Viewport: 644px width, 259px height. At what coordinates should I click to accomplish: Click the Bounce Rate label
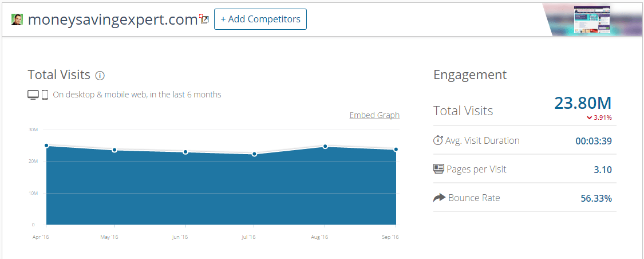click(x=475, y=198)
